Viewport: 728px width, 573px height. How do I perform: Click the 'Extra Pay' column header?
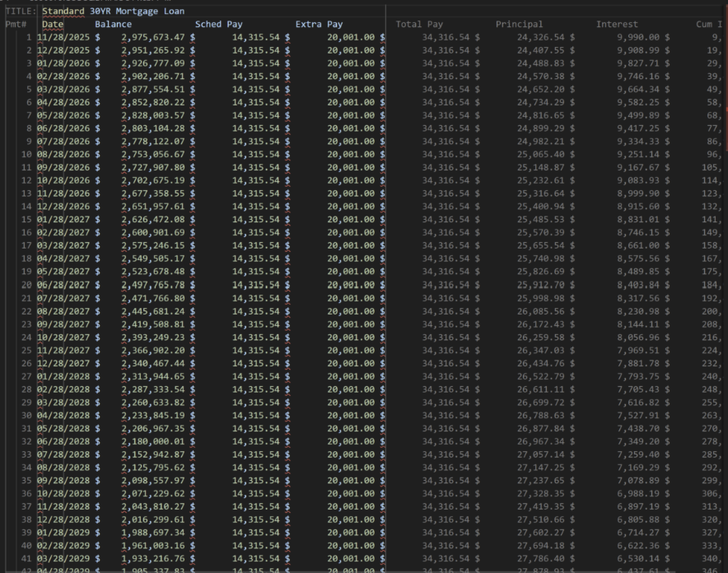coord(319,25)
